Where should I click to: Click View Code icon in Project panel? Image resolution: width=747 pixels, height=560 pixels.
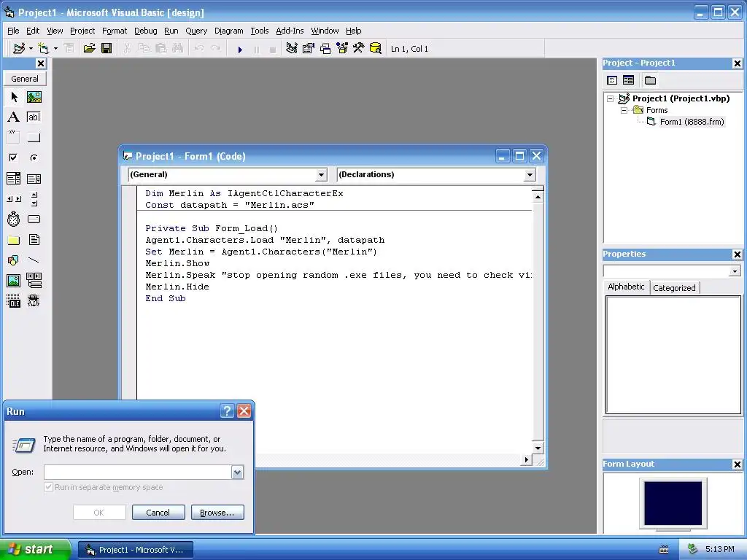pyautogui.click(x=612, y=80)
